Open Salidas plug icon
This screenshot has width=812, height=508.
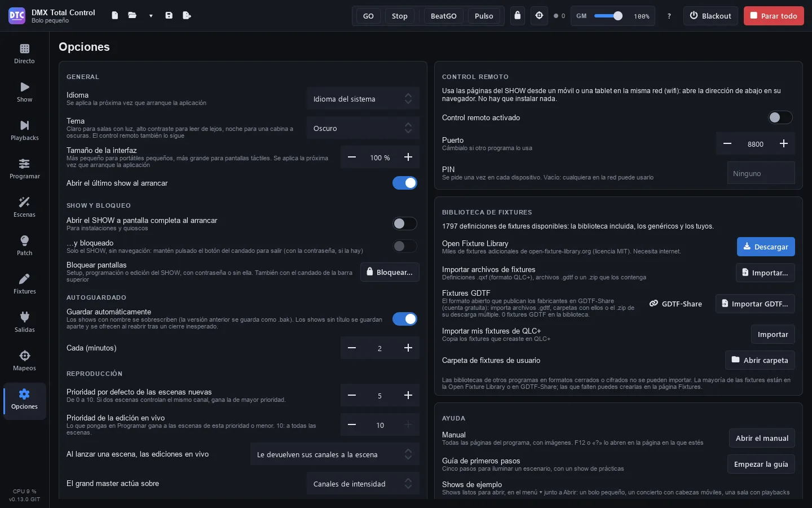(x=24, y=323)
